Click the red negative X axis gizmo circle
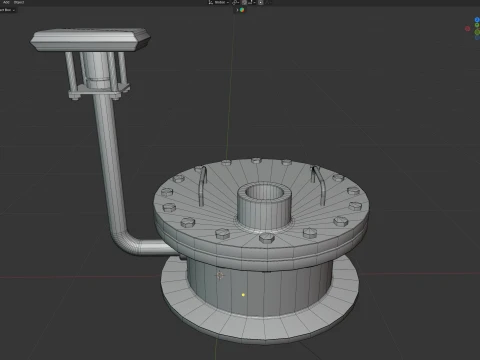The height and width of the screenshot is (360, 480). [468, 29]
